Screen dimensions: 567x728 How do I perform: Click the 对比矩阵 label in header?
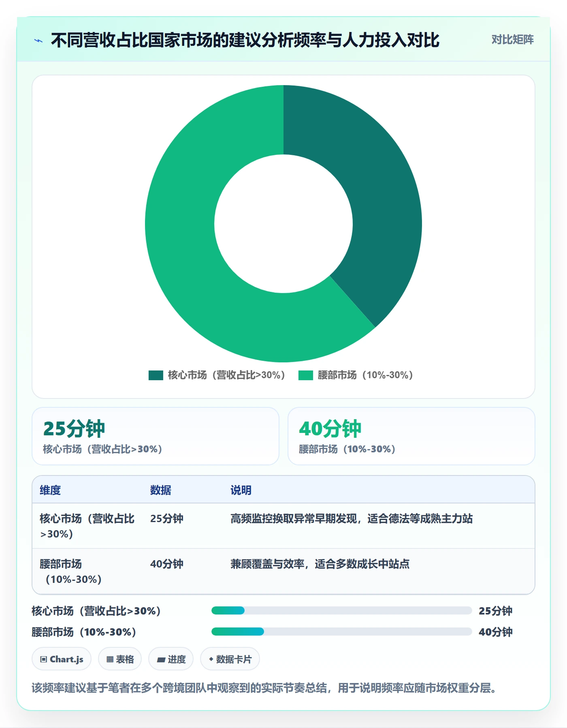click(512, 40)
